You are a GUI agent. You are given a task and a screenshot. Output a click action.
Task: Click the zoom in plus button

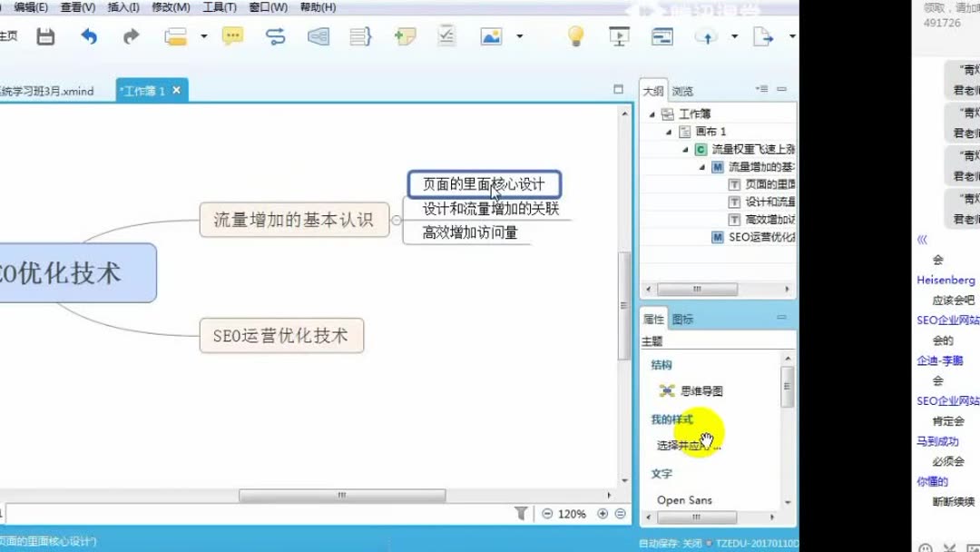point(603,513)
